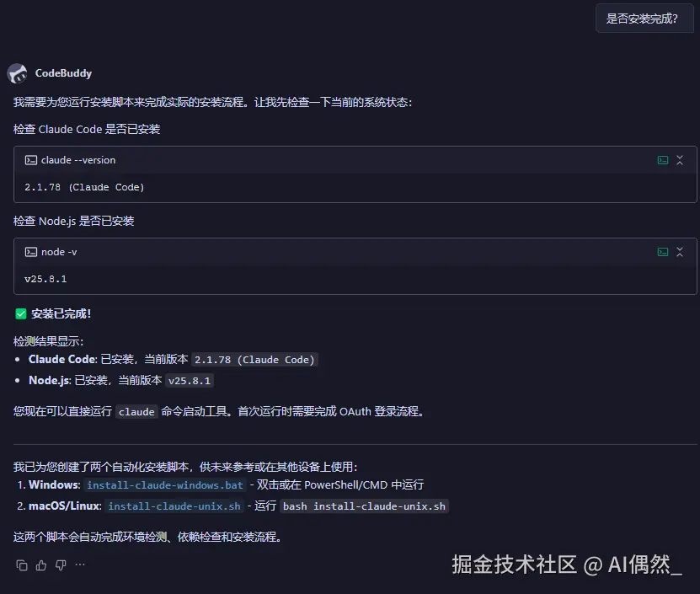Open install-claude-unix.sh file link
The height and width of the screenshot is (594, 700).
174,506
